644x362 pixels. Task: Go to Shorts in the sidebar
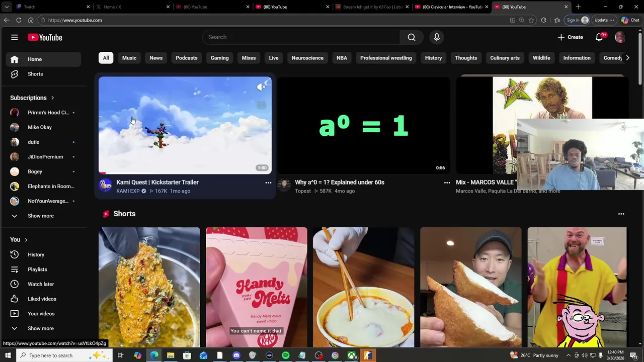click(43, 74)
